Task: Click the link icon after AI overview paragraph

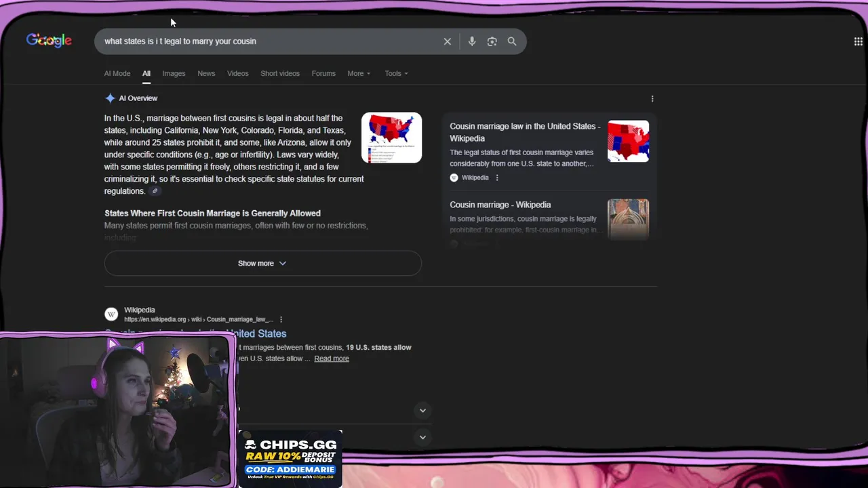Action: click(155, 191)
